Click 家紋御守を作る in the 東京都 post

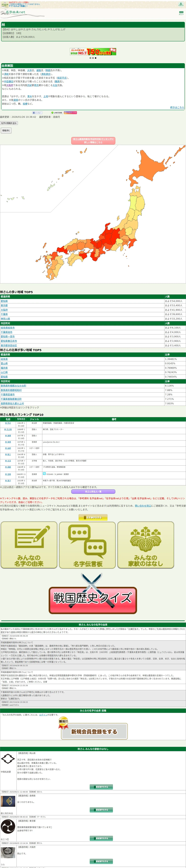click(x=101, y=838)
